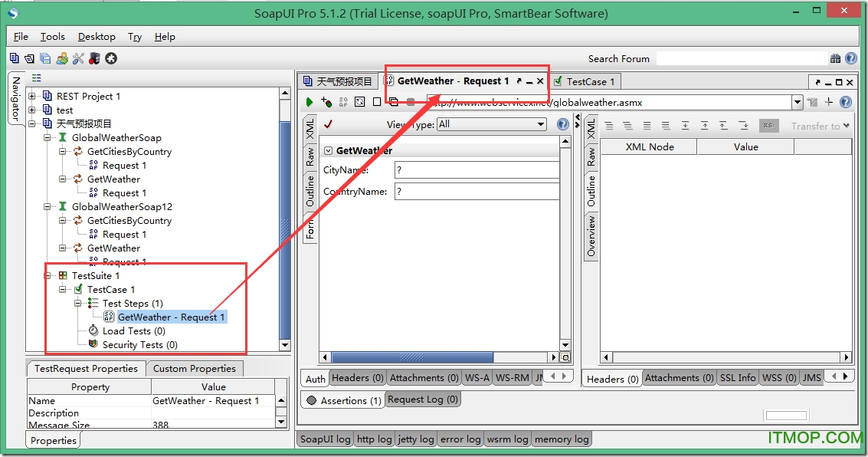Open the Request Log (0) tab

[423, 399]
